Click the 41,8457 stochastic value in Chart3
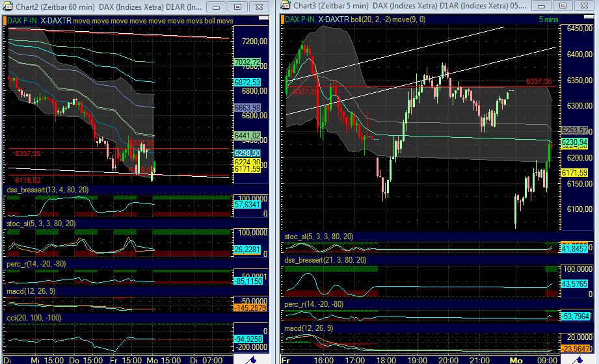599x364 pixels. click(574, 249)
